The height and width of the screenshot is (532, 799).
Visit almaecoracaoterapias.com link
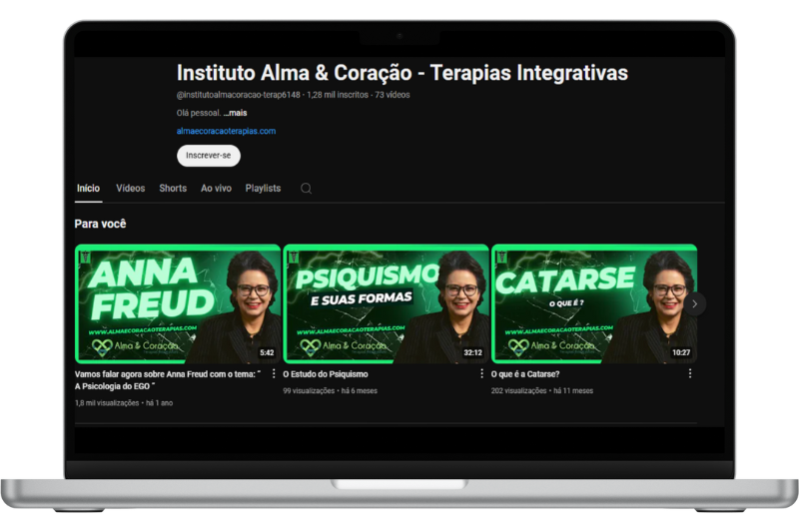(x=226, y=131)
